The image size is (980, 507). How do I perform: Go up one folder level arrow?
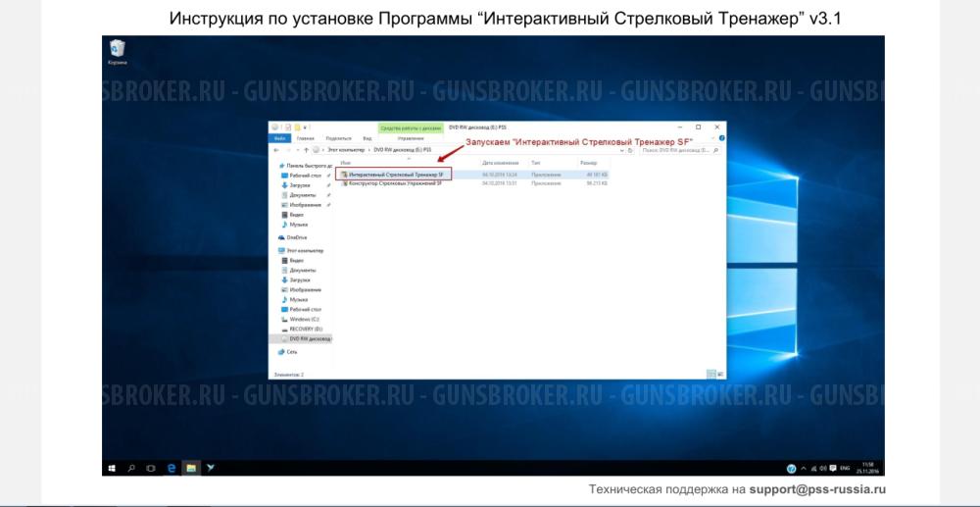[x=306, y=150]
